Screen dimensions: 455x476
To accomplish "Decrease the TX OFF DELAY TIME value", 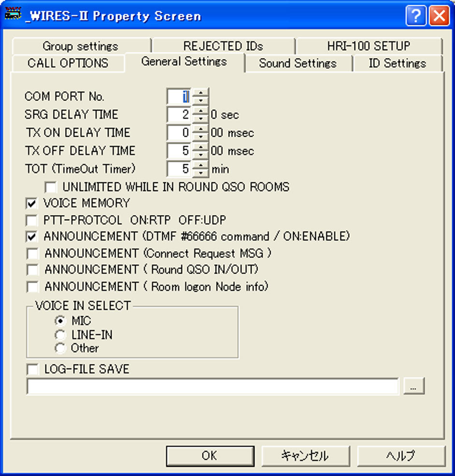I will pyautogui.click(x=200, y=156).
